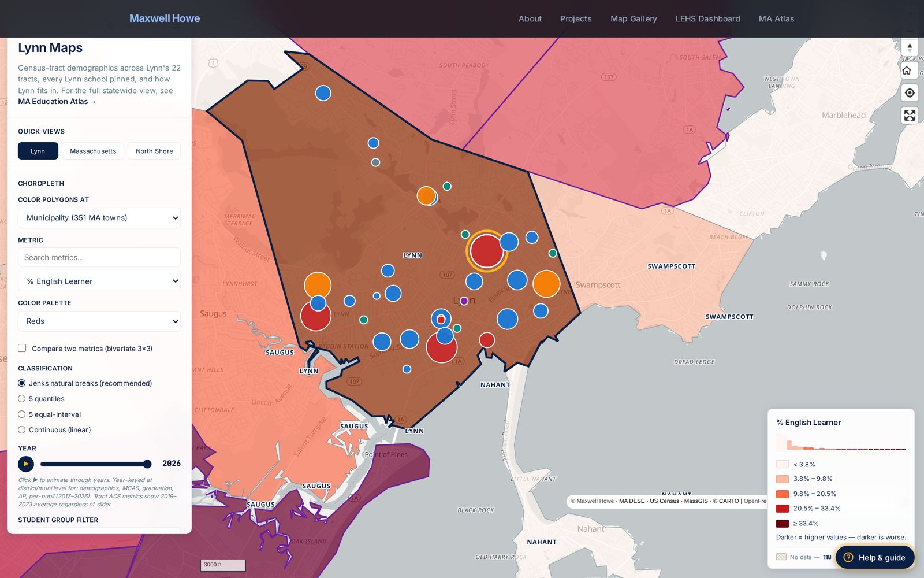Reset map bearing with the compass control
Image resolution: width=924 pixels, height=578 pixels.
point(910,47)
